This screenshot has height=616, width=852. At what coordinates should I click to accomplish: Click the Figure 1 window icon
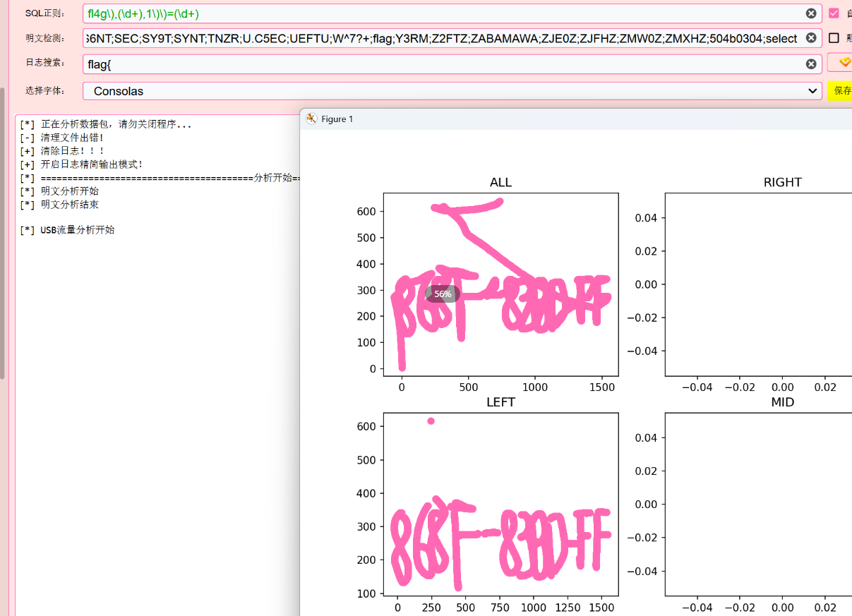[311, 119]
